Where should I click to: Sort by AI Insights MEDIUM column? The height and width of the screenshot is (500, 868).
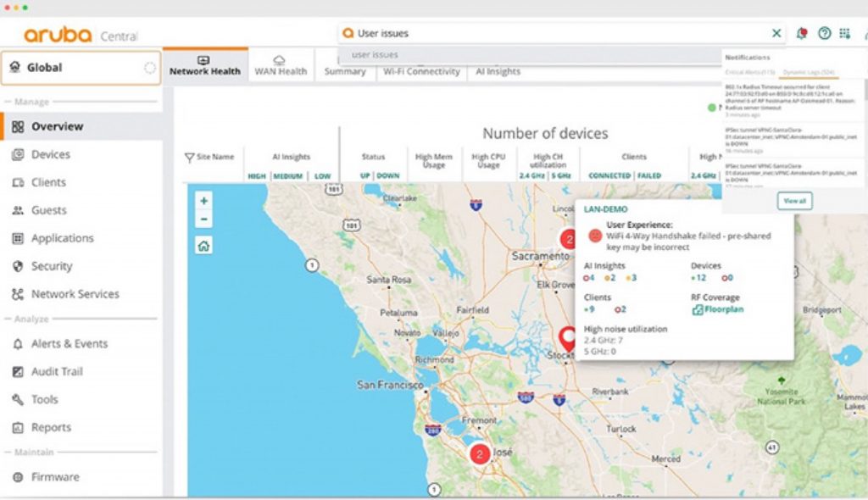(288, 176)
